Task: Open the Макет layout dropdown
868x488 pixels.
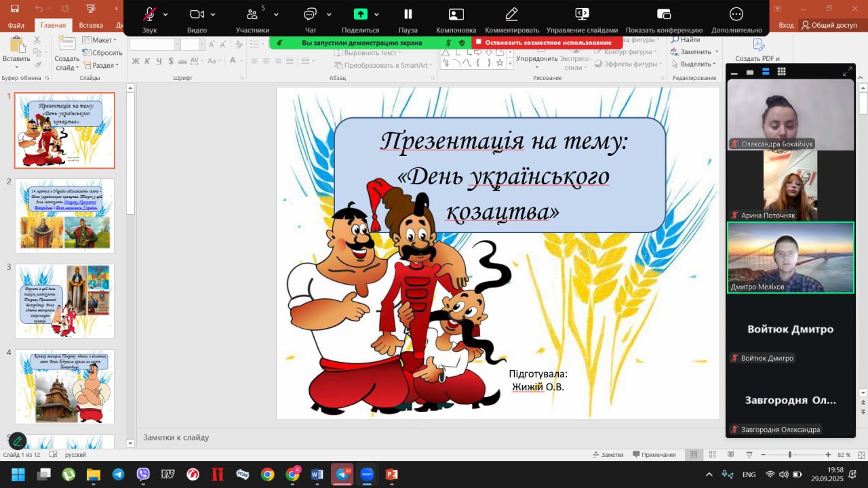Action: pyautogui.click(x=99, y=40)
